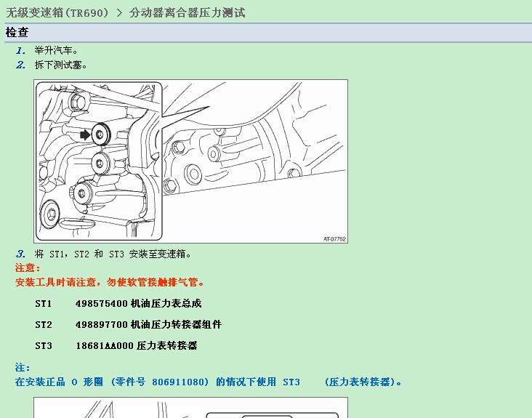Open the test plug diagram AT-07752
Image resolution: width=532 pixels, height=418 pixels.
190,161
